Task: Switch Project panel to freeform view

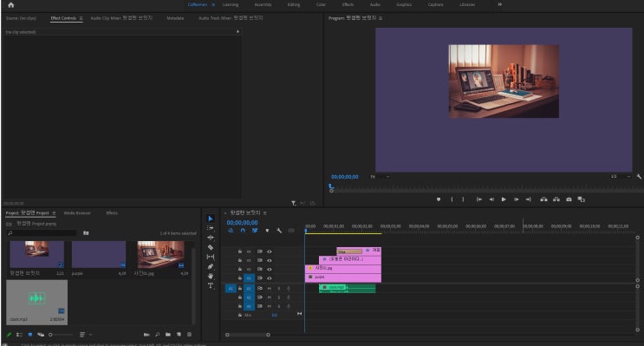Action: [x=41, y=335]
